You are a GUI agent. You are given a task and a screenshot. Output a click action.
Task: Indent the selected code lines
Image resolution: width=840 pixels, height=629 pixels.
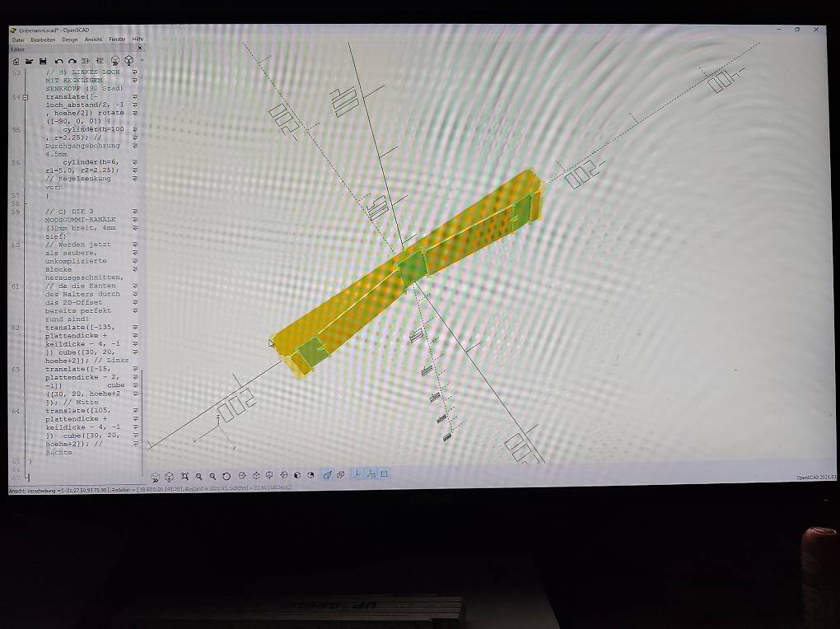[100, 62]
